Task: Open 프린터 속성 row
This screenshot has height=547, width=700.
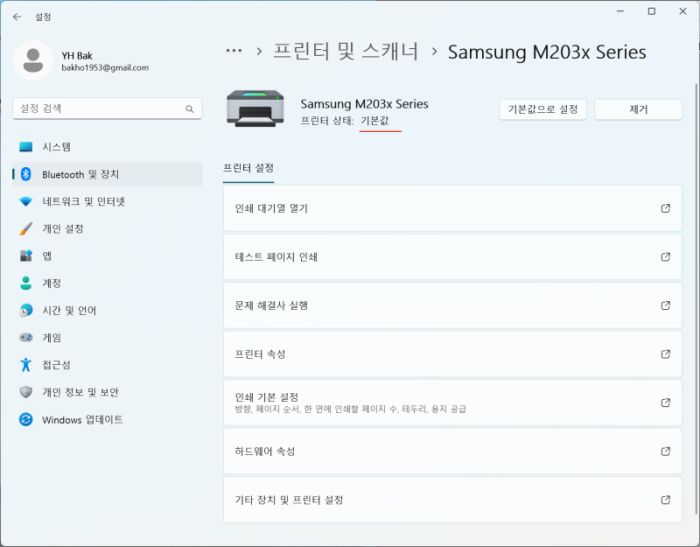Action: 453,354
